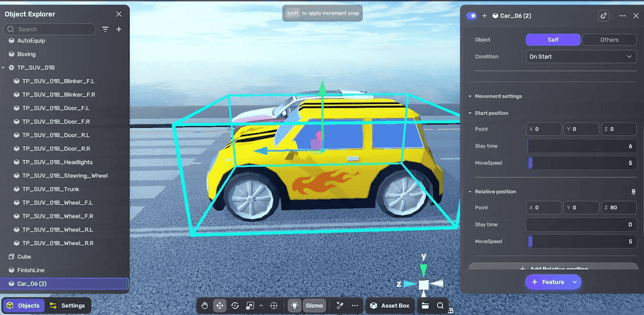Adjust the Start position MoveSpeed slider

pyautogui.click(x=581, y=163)
